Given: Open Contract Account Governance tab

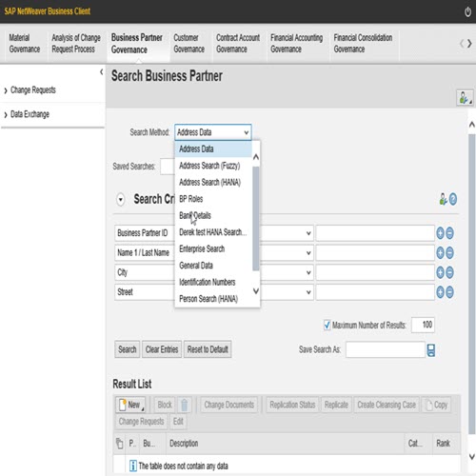Looking at the screenshot, I should pos(238,44).
